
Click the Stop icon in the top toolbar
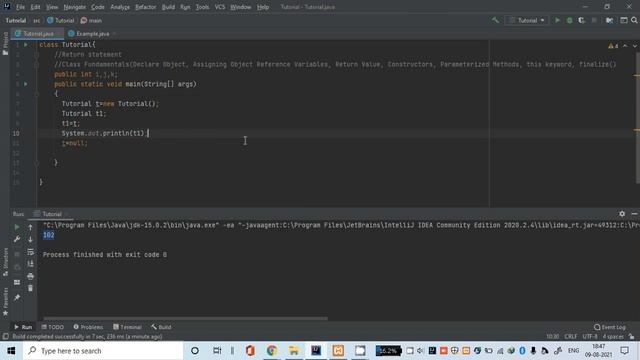click(x=594, y=20)
